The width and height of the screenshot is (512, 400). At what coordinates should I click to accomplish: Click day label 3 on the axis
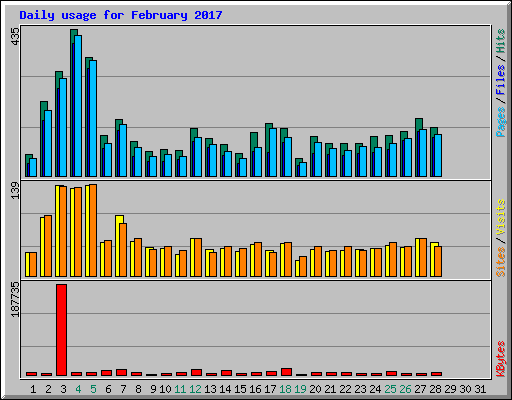[63, 389]
